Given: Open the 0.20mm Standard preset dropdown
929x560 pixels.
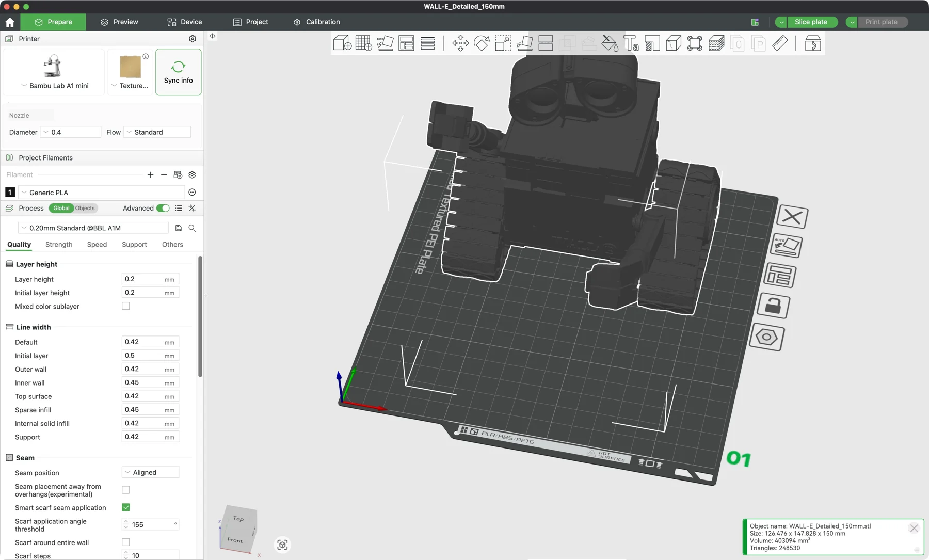Looking at the screenshot, I should pos(93,228).
